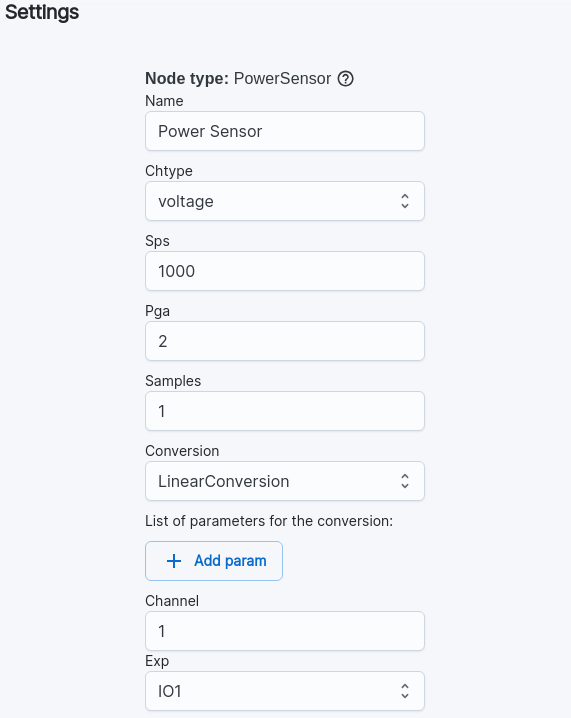Focus the Samples input field
The image size is (571, 718).
[x=285, y=411]
